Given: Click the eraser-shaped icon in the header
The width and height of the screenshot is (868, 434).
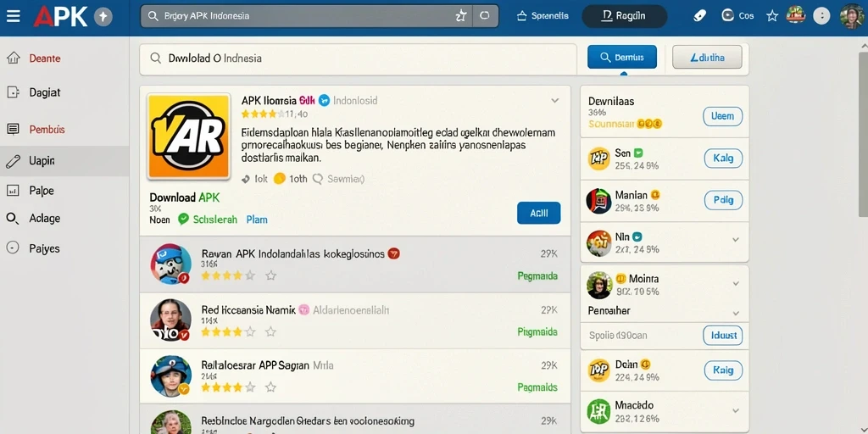Looking at the screenshot, I should coord(699,16).
